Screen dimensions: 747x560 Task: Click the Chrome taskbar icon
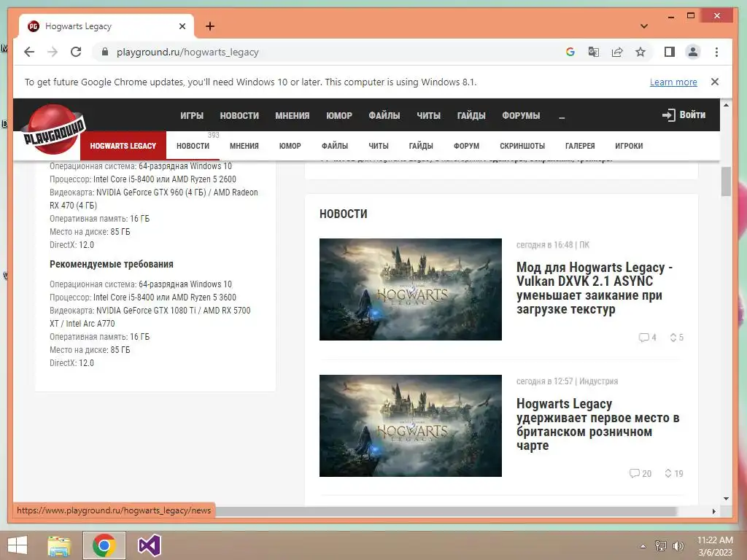104,545
